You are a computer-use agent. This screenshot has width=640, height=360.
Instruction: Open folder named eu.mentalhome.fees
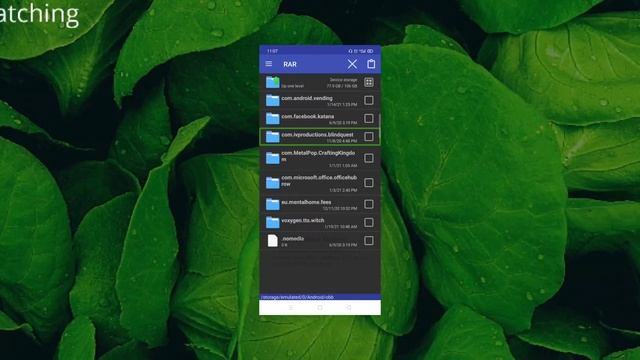click(x=306, y=202)
